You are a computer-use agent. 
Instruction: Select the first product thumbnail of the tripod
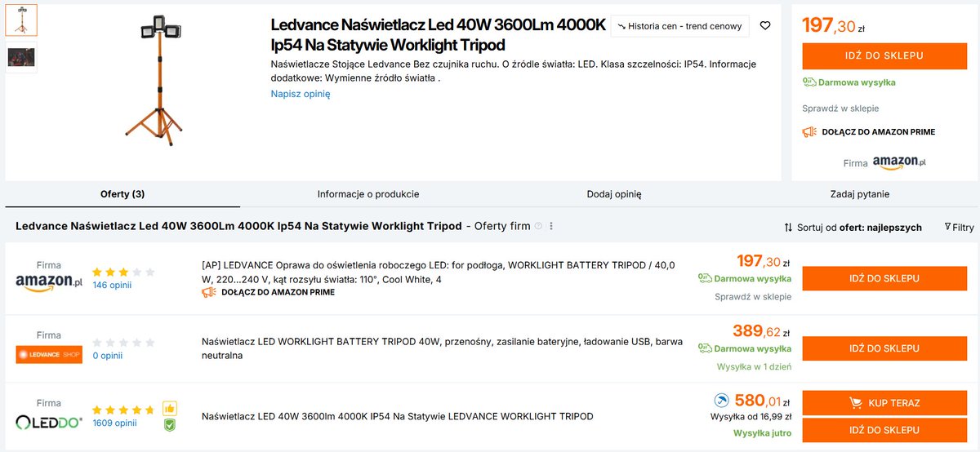21,20
